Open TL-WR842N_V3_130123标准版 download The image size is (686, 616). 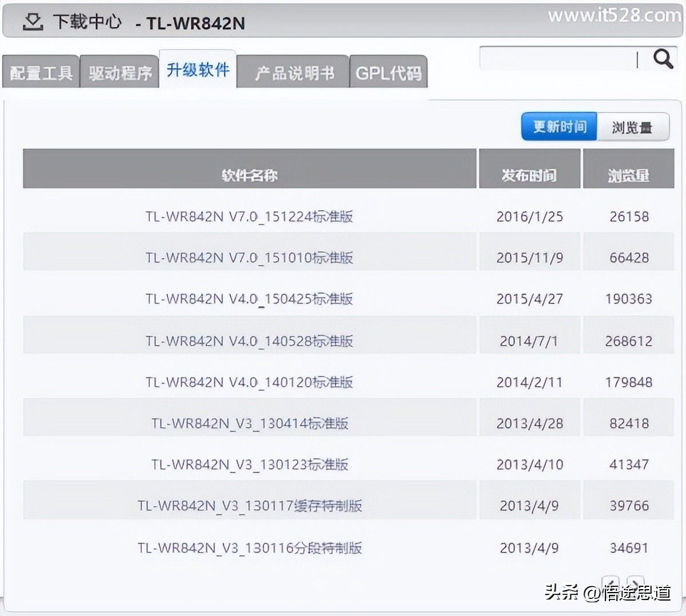tap(250, 465)
